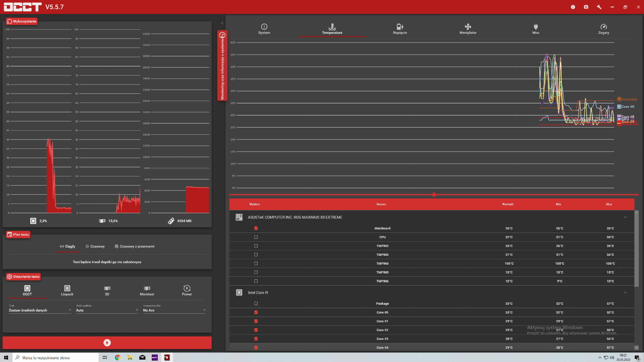644x362 pixels.
Task: Click the Wykorzystanie panel label
Action: click(x=22, y=21)
